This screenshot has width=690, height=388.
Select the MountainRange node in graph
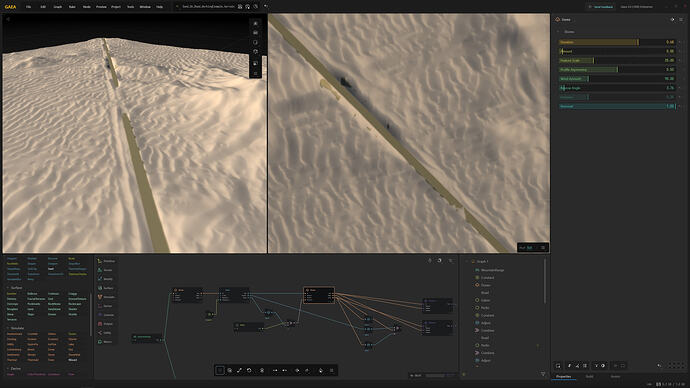point(147,338)
